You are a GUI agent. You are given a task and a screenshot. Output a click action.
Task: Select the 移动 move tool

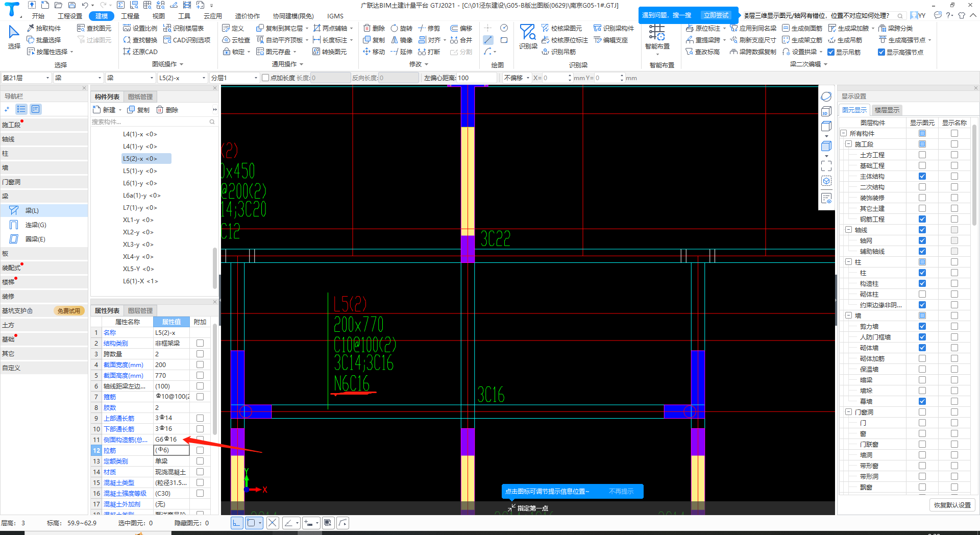pyautogui.click(x=374, y=52)
